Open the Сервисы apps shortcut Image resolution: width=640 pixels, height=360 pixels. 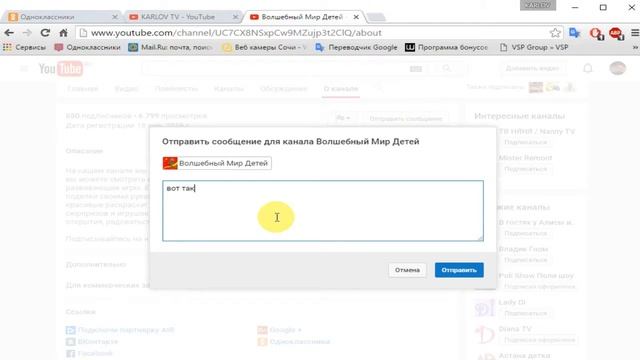[x=24, y=47]
